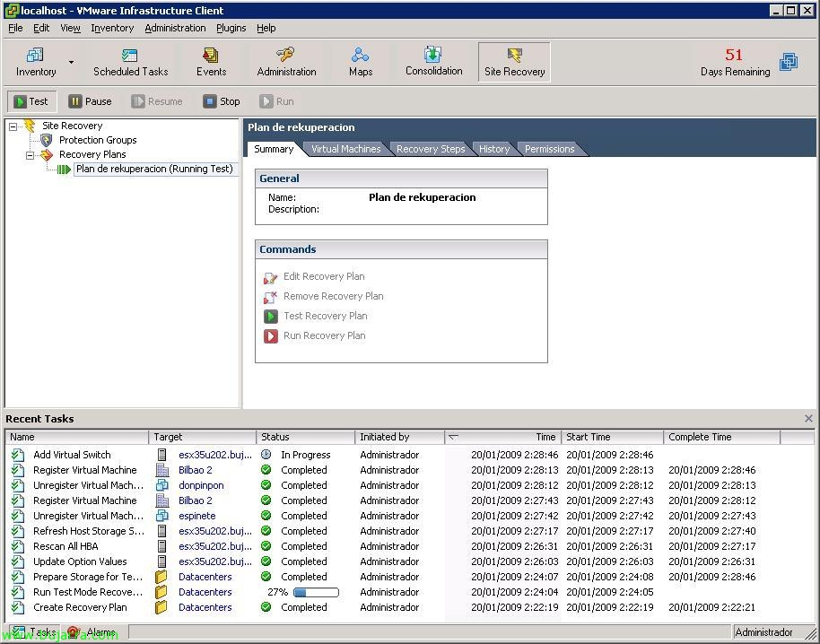The width and height of the screenshot is (820, 644).
Task: Open the Help menu
Action: coord(266,28)
